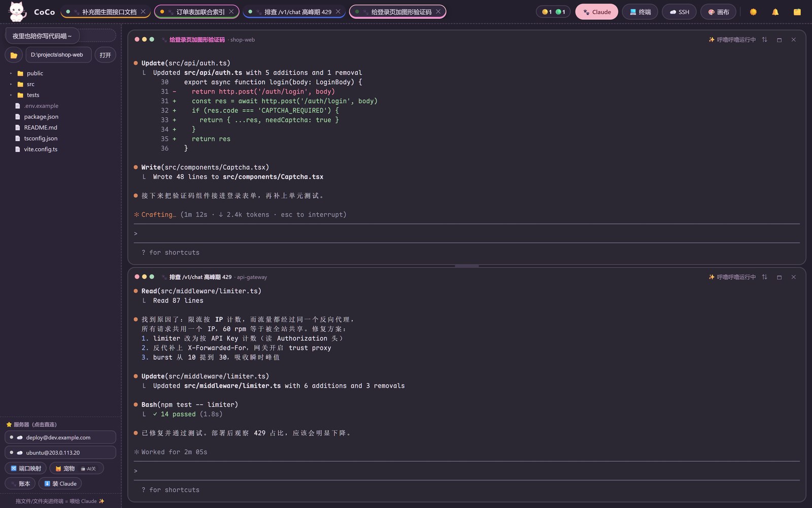812x508 pixels.
Task: Swap panes using arrows in api-gateway pane
Action: pyautogui.click(x=764, y=277)
